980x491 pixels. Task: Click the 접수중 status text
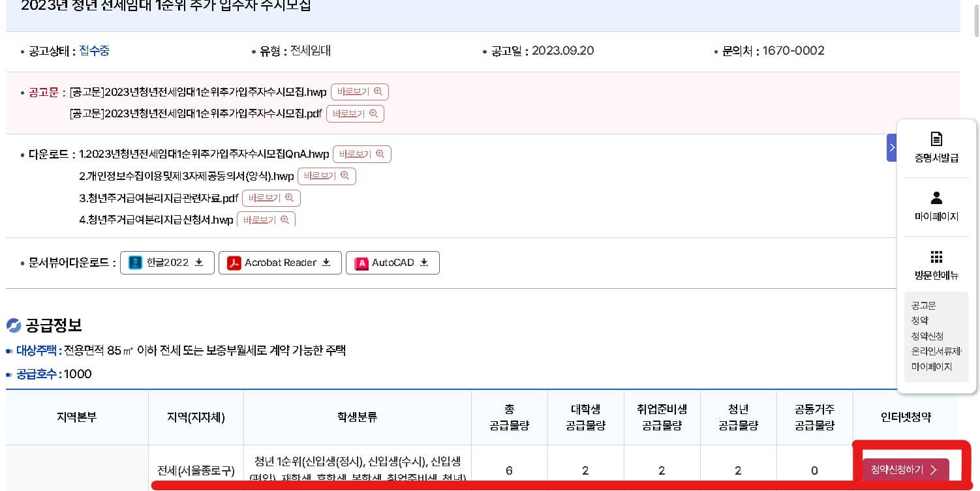coord(95,51)
